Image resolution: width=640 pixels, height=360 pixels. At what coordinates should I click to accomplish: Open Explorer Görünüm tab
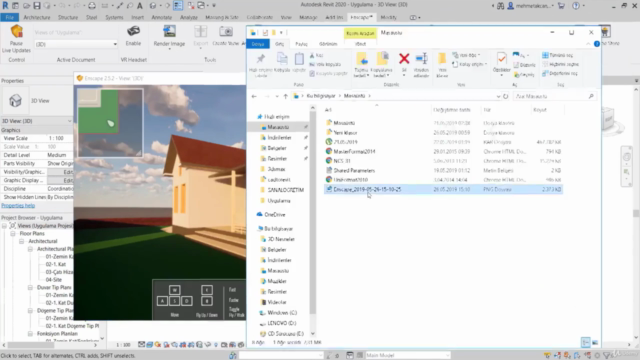[328, 44]
